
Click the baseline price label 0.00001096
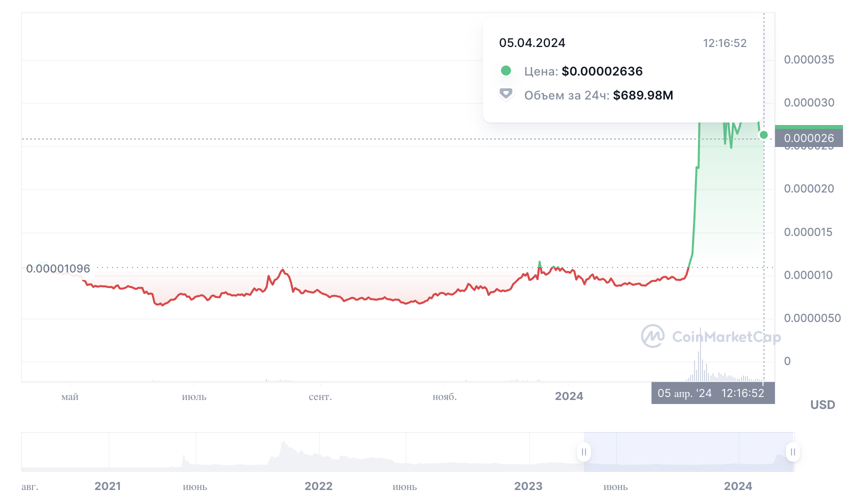(x=58, y=268)
